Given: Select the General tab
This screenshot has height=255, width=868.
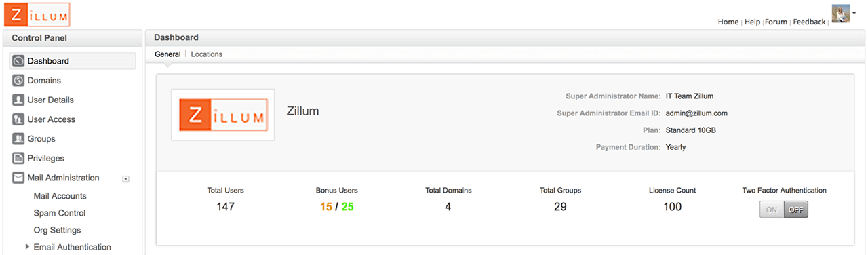Looking at the screenshot, I should (x=167, y=54).
